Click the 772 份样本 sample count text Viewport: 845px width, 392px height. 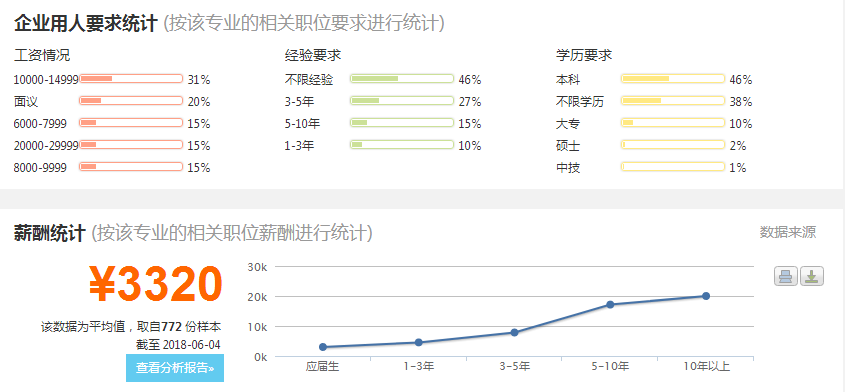(x=191, y=327)
